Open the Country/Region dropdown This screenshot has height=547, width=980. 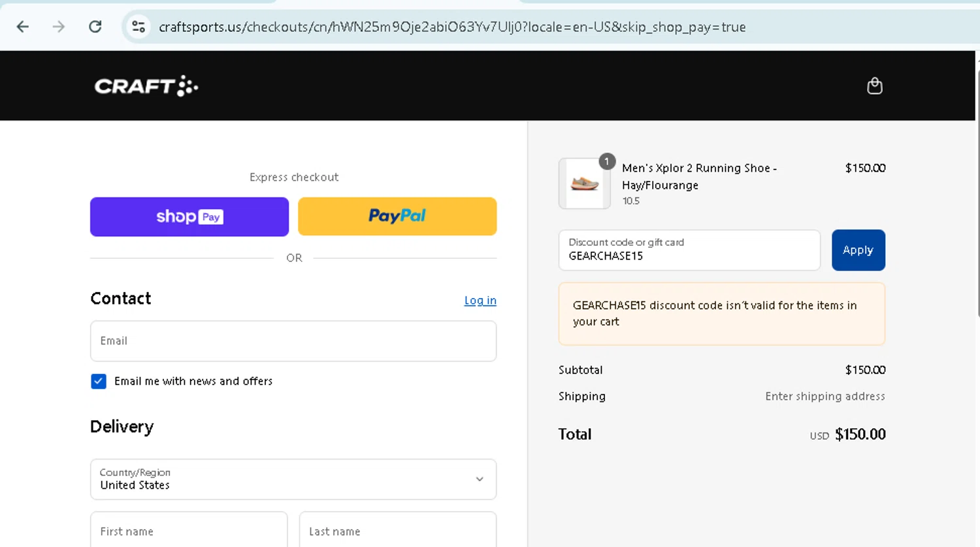[293, 479]
